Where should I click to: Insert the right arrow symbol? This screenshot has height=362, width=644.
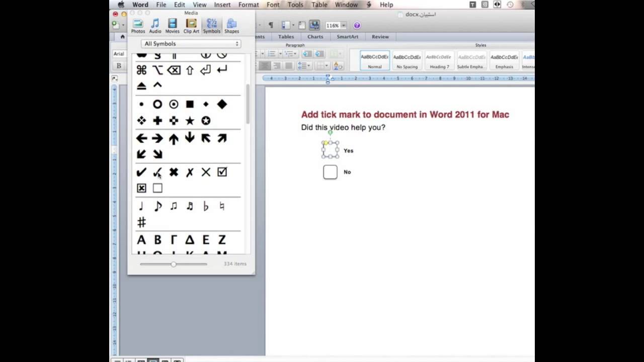[x=157, y=138]
